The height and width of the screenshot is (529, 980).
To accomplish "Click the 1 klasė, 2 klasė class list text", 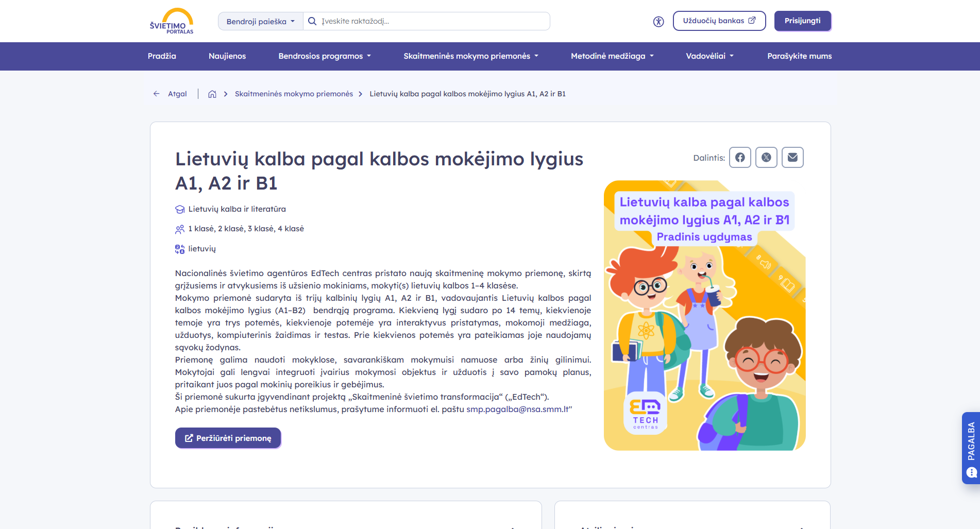I will click(246, 229).
